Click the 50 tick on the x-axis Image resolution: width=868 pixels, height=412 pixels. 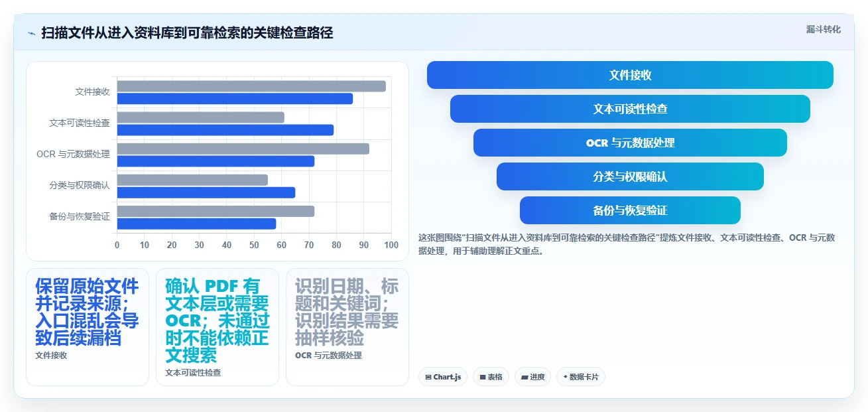[x=255, y=245]
